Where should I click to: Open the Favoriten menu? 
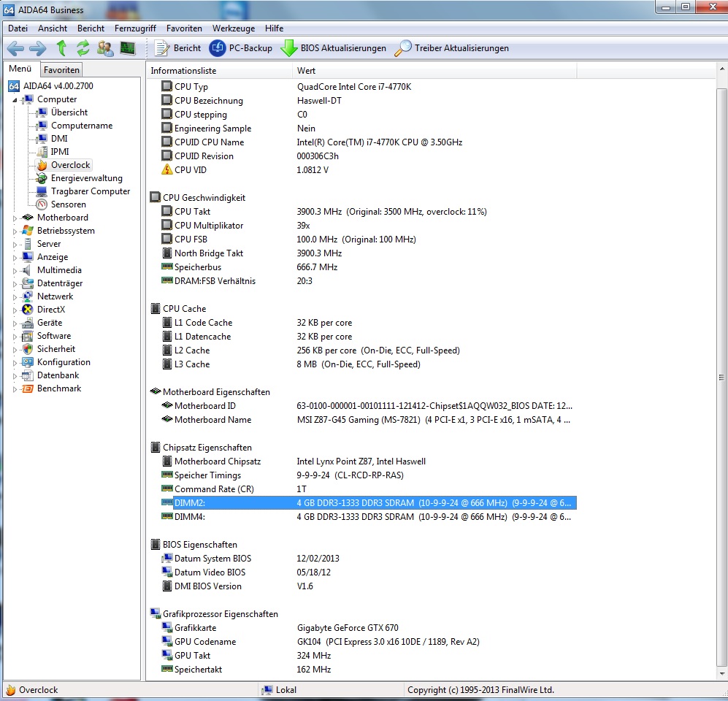point(184,28)
